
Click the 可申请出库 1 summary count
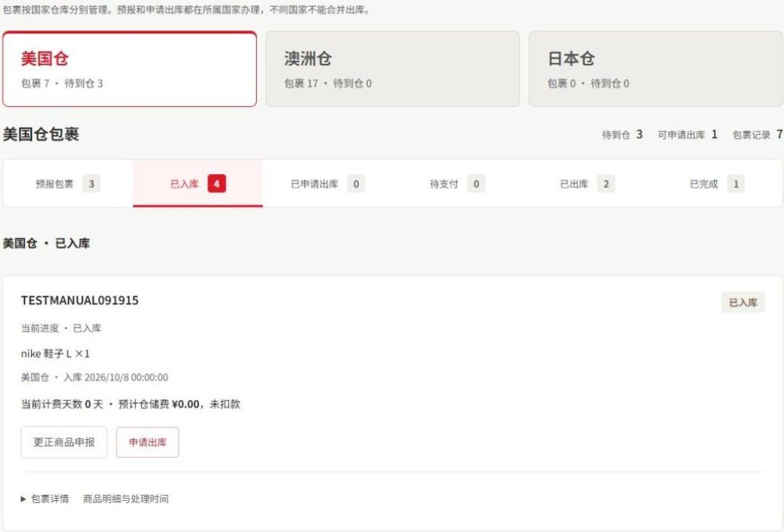(x=687, y=134)
